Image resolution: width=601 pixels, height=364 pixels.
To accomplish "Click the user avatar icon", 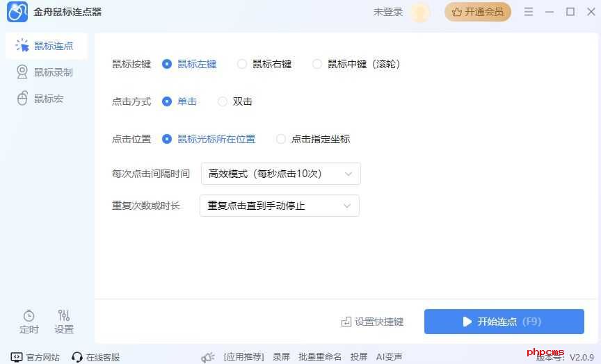I will 419,12.
